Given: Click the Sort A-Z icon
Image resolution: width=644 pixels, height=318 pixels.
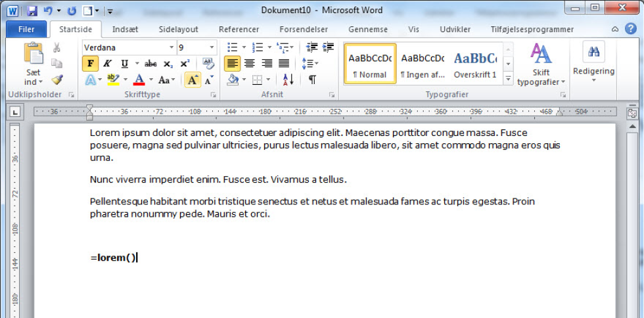Looking at the screenshot, I should click(288, 79).
